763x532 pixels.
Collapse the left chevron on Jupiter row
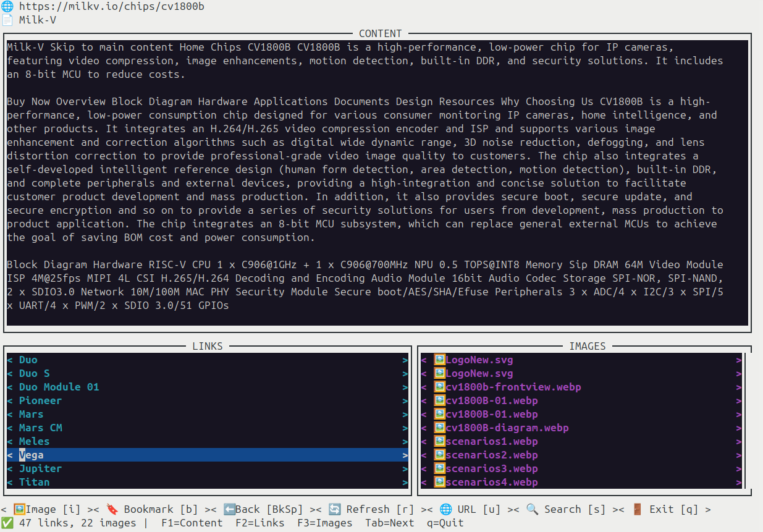pos(10,469)
